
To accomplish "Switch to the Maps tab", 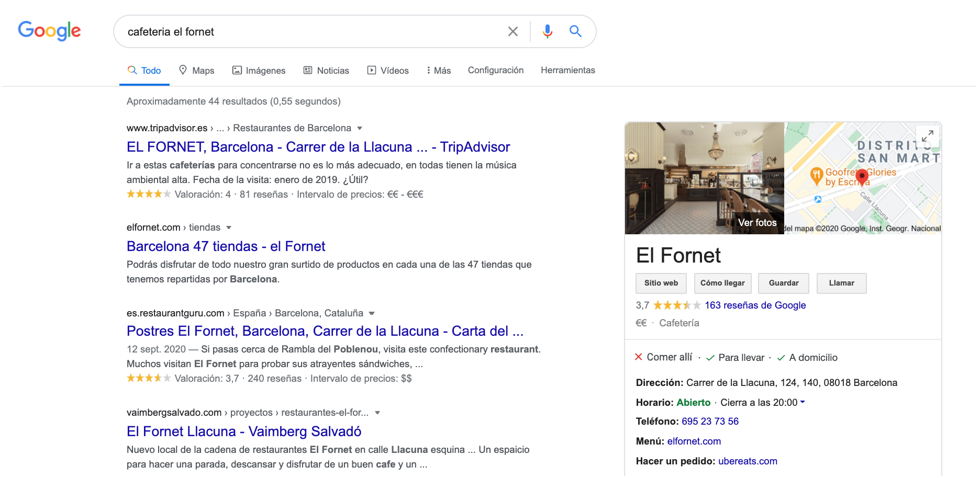I will pyautogui.click(x=196, y=70).
